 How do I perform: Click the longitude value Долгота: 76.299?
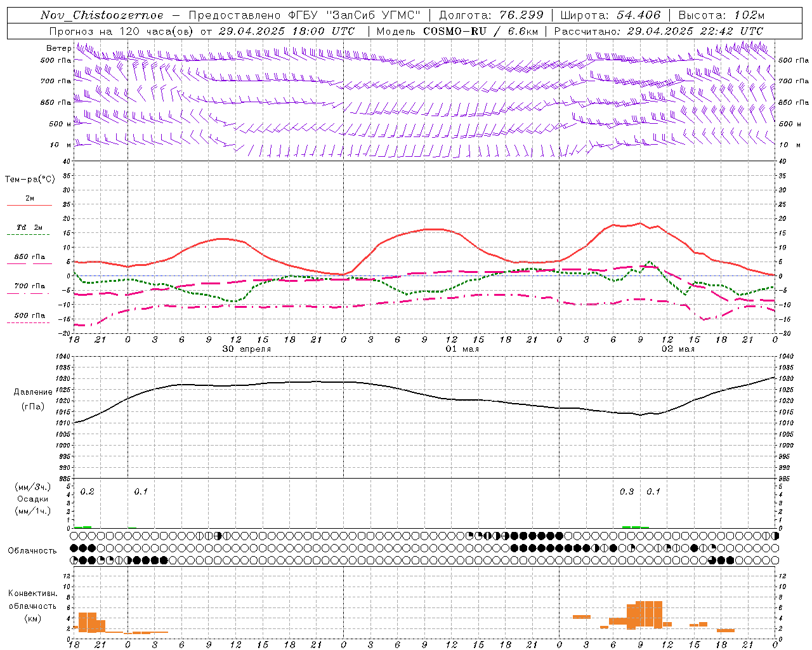[x=491, y=15]
